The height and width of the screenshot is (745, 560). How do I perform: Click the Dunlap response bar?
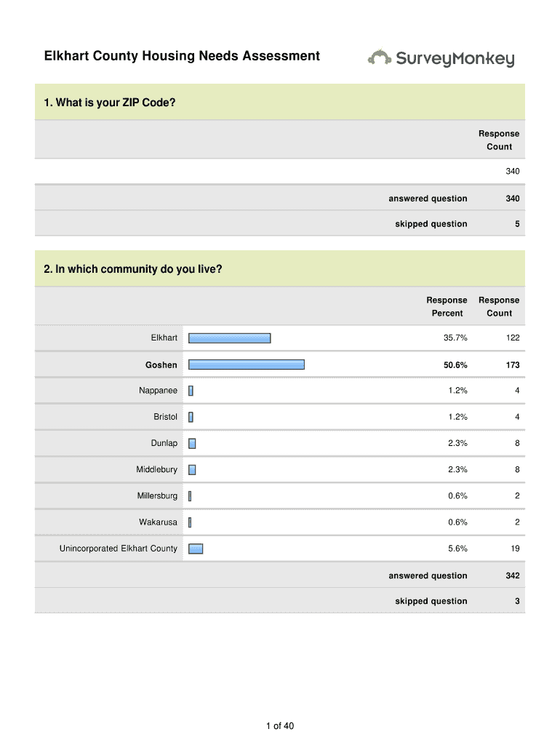[192, 443]
